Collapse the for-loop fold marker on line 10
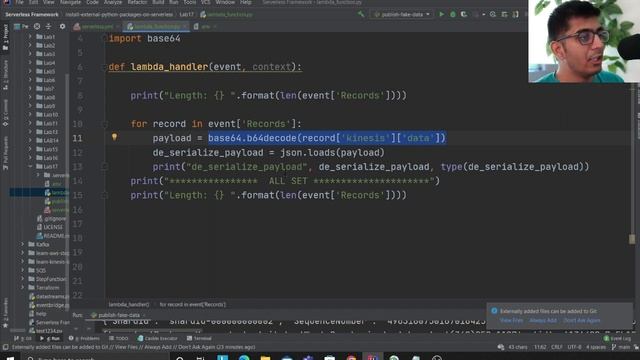640x360 pixels. [104, 124]
